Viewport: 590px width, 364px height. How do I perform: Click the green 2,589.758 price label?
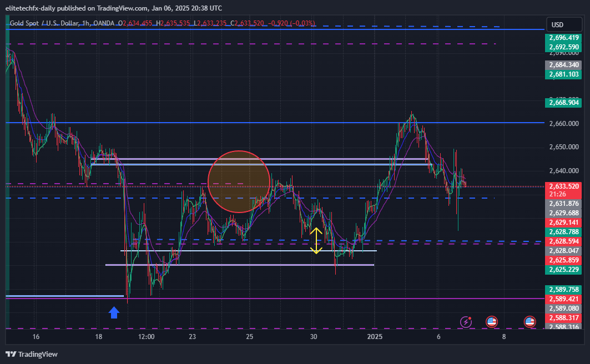click(x=564, y=290)
